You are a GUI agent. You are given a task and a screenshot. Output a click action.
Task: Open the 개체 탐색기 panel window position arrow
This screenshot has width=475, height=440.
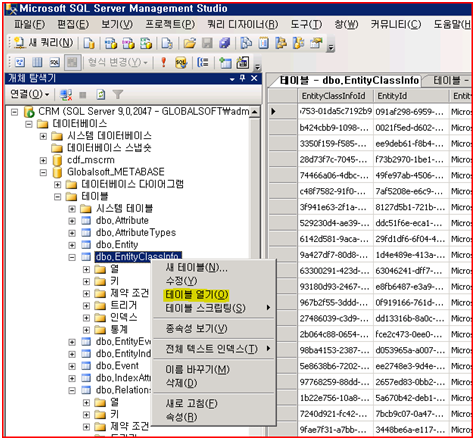232,79
